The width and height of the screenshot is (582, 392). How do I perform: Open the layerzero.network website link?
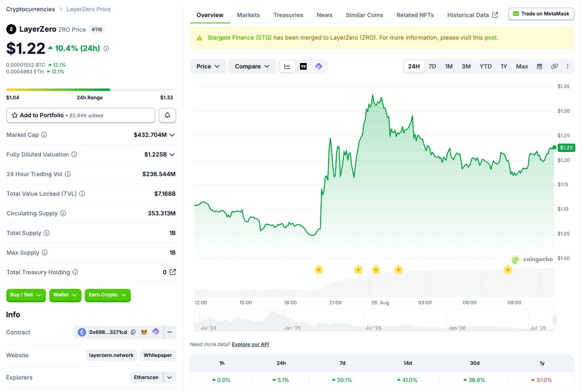pyautogui.click(x=111, y=355)
